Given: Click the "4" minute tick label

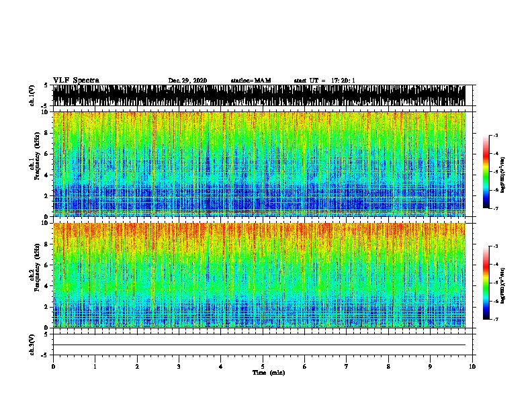Looking at the screenshot, I should (x=220, y=367).
